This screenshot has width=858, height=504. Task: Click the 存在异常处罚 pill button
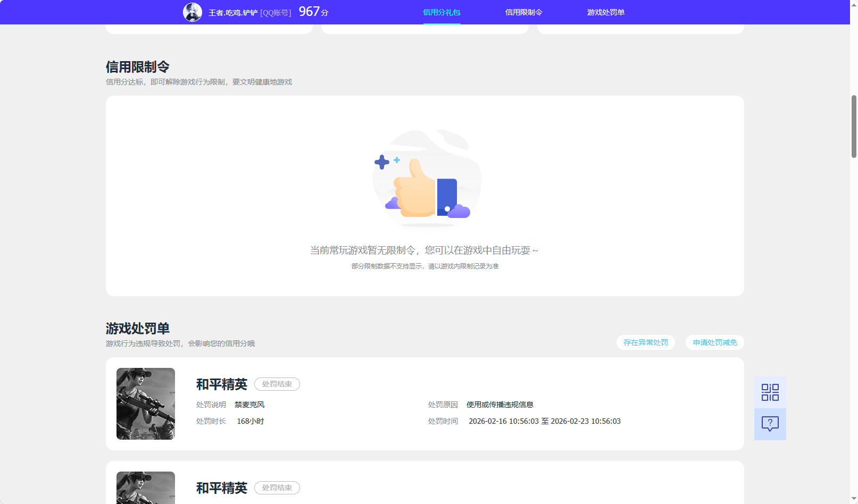click(x=645, y=342)
